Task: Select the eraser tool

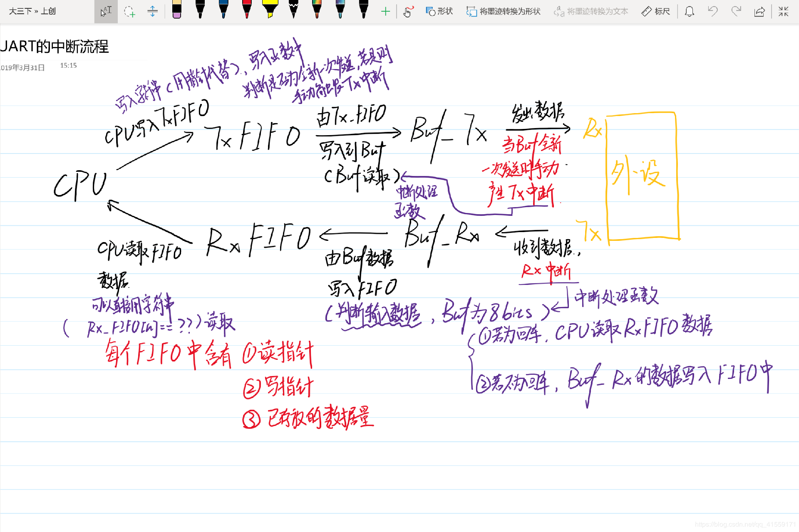Action: point(176,11)
